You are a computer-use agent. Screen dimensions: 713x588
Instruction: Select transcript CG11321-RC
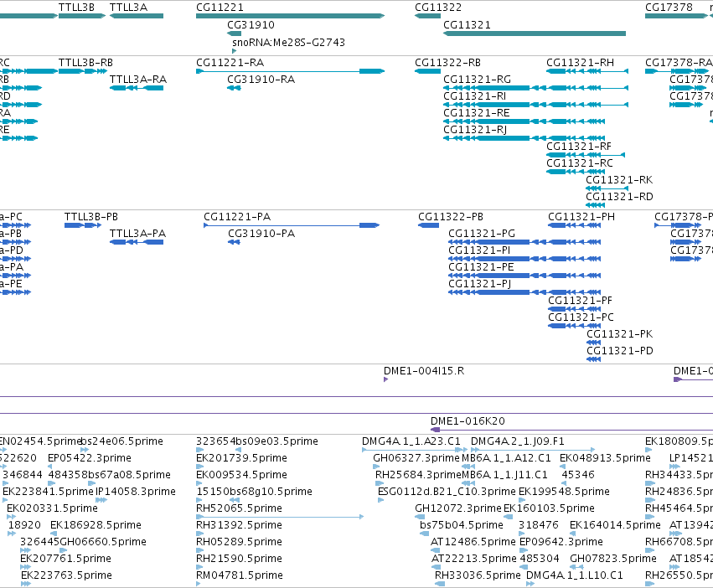coord(579,163)
